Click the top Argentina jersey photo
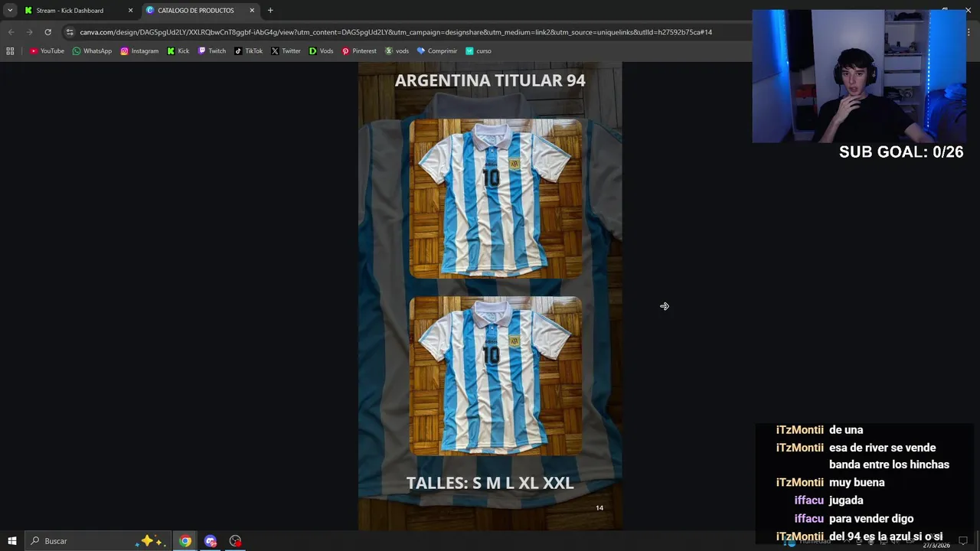980x551 pixels. tap(495, 198)
